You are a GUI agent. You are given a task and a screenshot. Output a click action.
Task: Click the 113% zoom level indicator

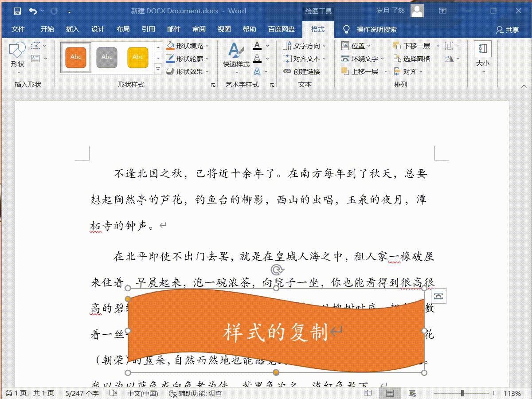click(512, 392)
